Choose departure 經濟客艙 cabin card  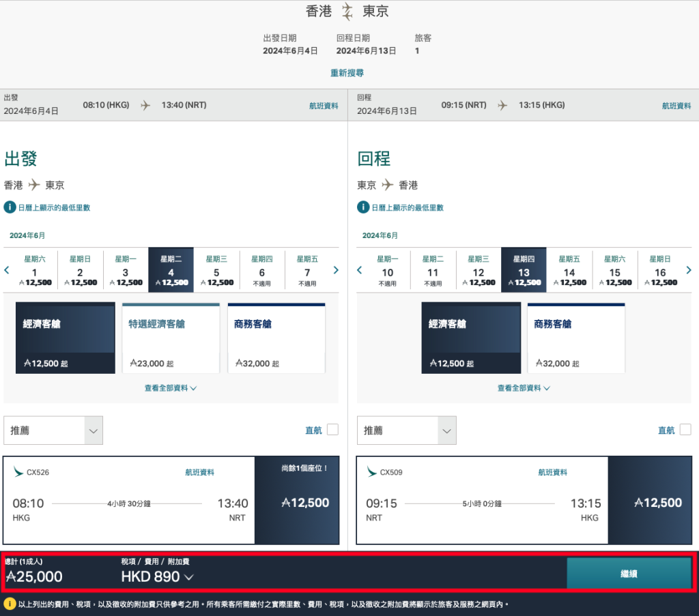coord(66,338)
